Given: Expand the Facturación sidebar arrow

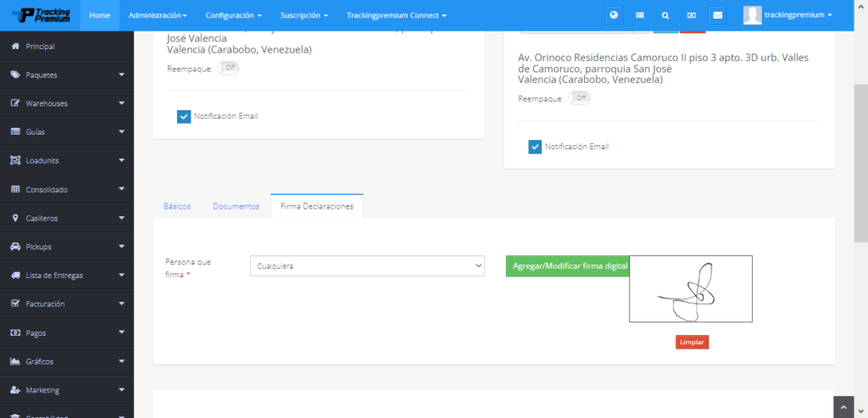Looking at the screenshot, I should coord(122,304).
